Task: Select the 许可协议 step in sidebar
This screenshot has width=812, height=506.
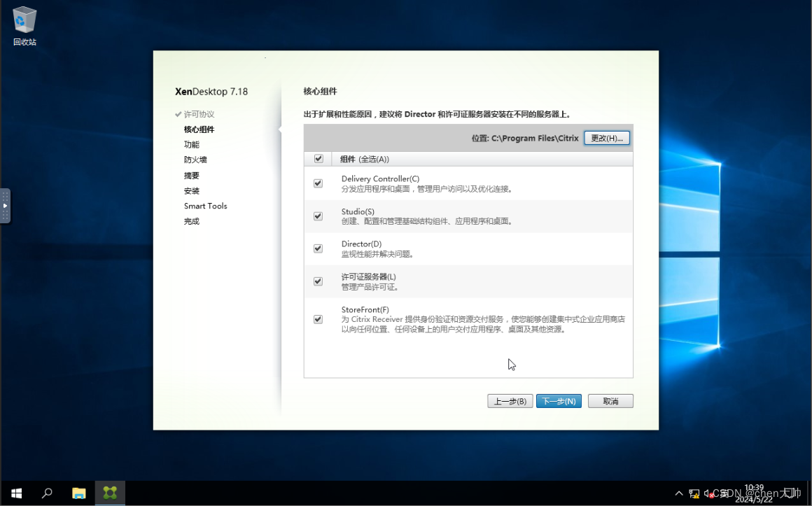Action: [x=199, y=115]
